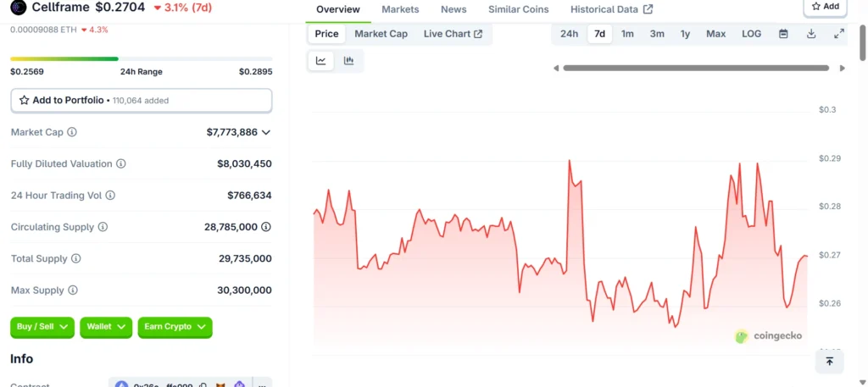This screenshot has height=387, width=868.
Task: Click info icon beside Fully Diluted Valuation
Action: [120, 163]
